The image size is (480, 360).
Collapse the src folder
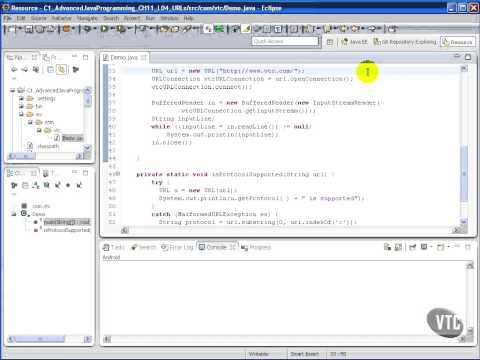(x=21, y=114)
